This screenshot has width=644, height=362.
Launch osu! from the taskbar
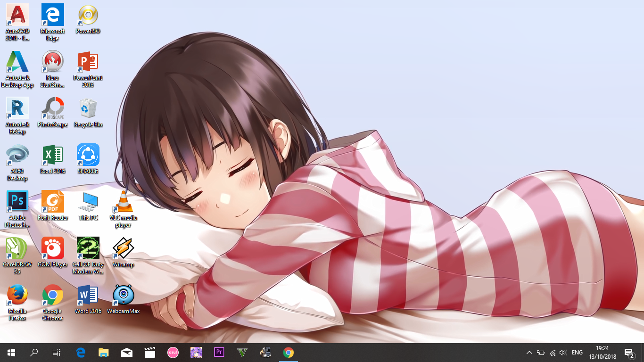[173, 353]
